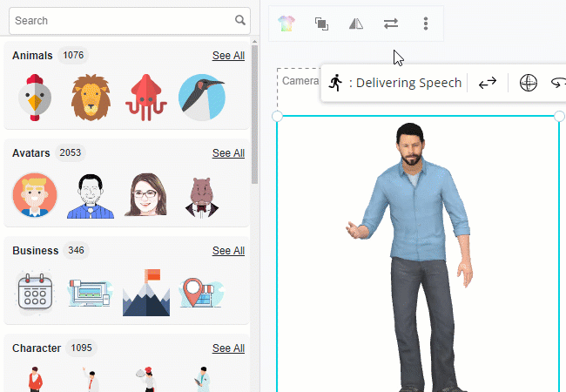
Task: Select the red squid animal icon
Action: (x=145, y=96)
